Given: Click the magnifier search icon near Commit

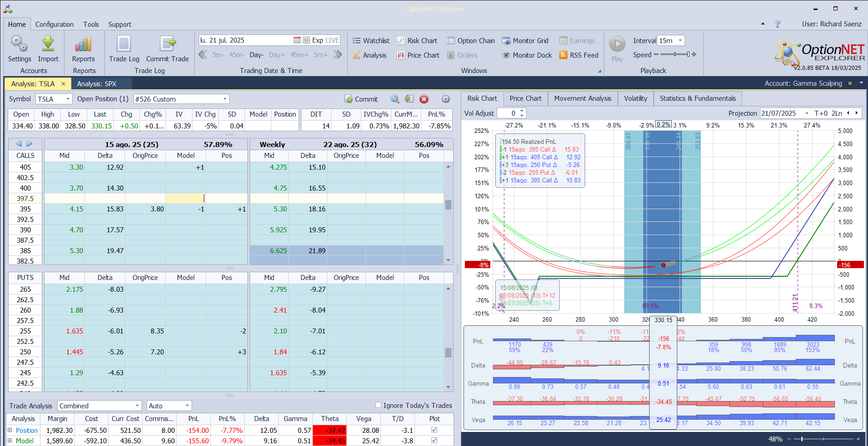Looking at the screenshot, I should 395,99.
